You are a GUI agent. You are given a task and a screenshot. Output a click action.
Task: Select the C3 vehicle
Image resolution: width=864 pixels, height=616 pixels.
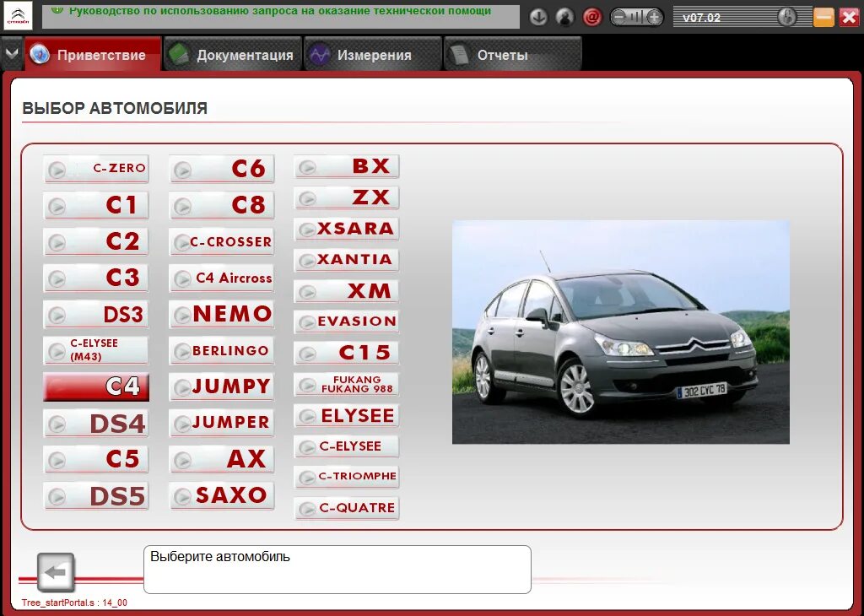coord(96,278)
